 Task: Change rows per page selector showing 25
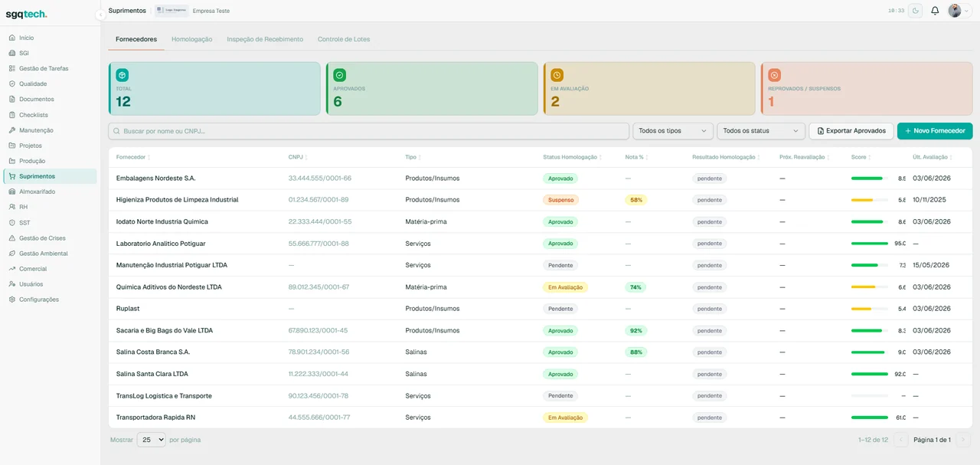(152, 440)
